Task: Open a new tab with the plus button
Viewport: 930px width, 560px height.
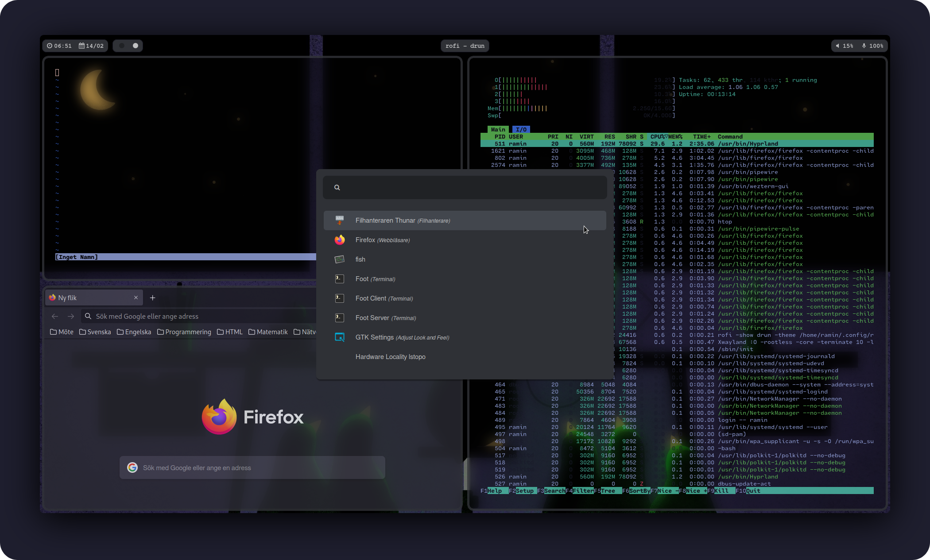Action: [152, 297]
